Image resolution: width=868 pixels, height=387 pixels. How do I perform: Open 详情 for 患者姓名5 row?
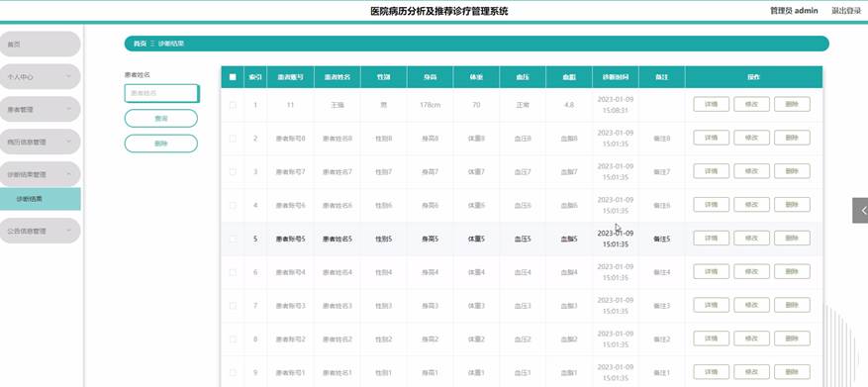(x=711, y=239)
